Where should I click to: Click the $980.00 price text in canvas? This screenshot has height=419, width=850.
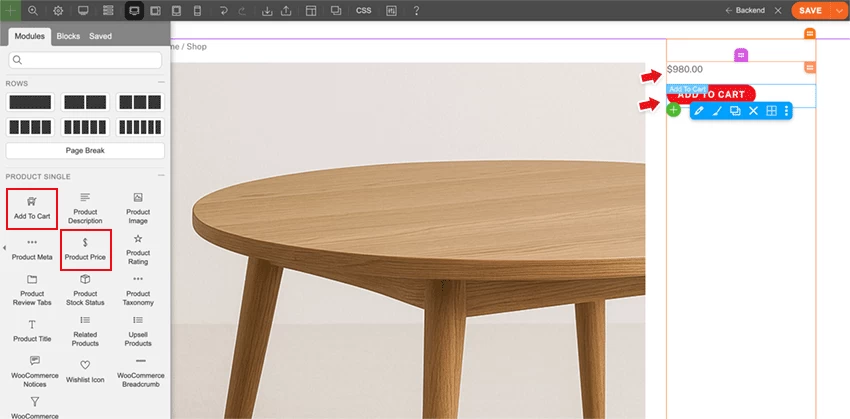685,69
